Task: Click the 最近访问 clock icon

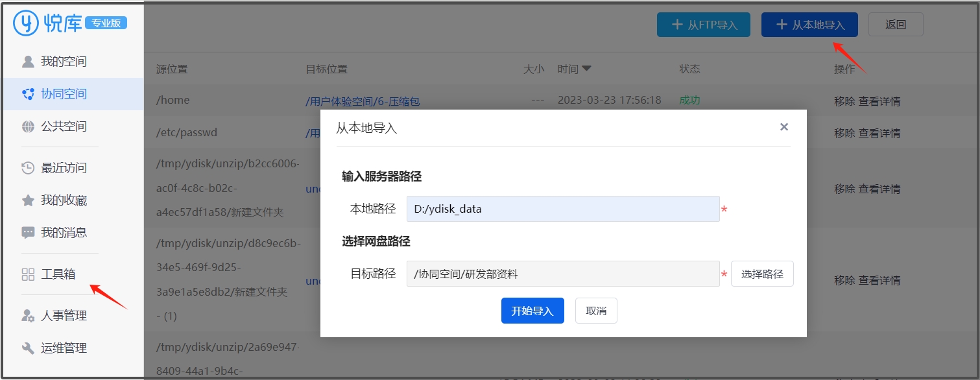Action: pyautogui.click(x=28, y=168)
